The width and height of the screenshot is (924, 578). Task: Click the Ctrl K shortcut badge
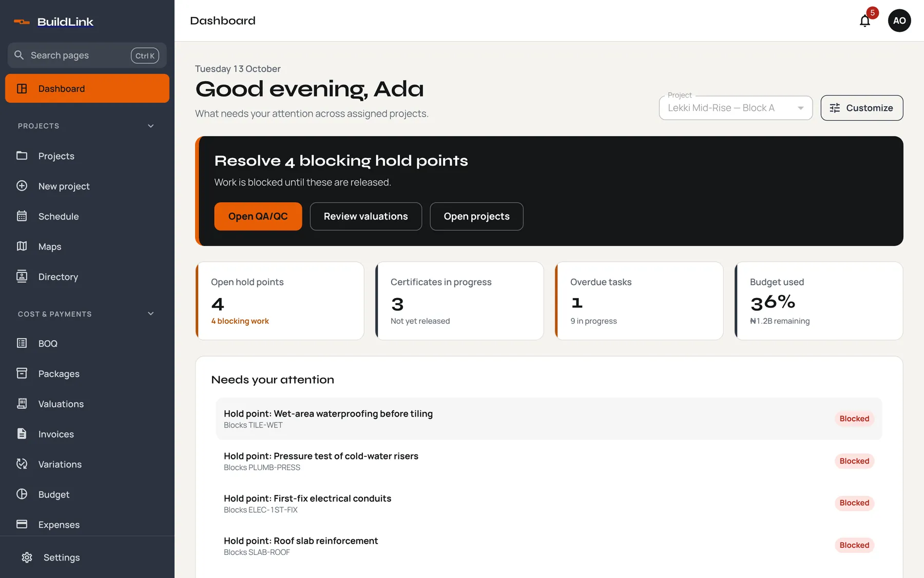(x=145, y=55)
